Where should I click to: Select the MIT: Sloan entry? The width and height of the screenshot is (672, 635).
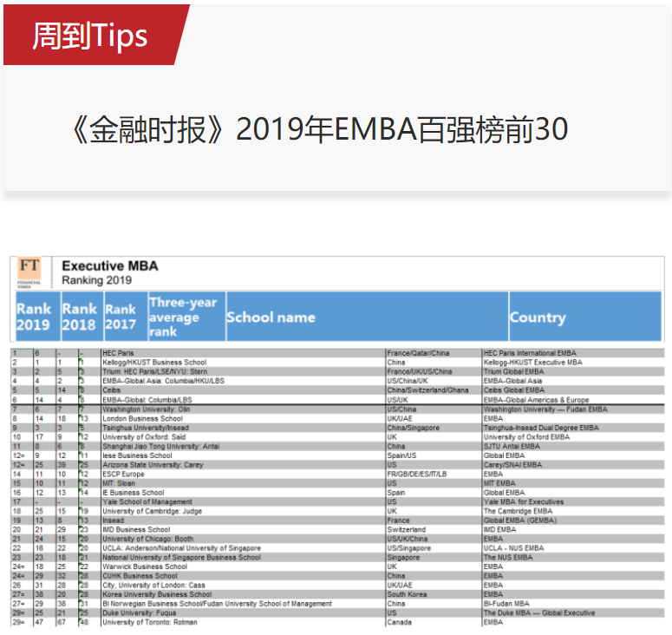pyautogui.click(x=120, y=483)
